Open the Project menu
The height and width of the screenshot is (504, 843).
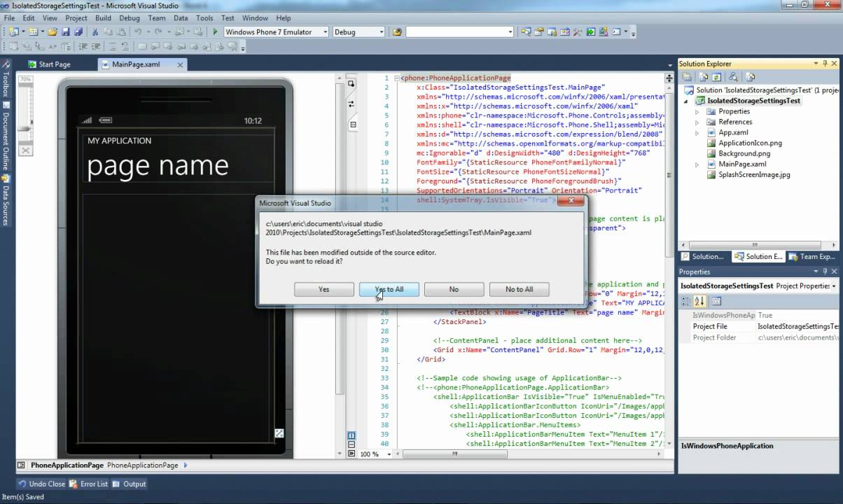click(76, 18)
